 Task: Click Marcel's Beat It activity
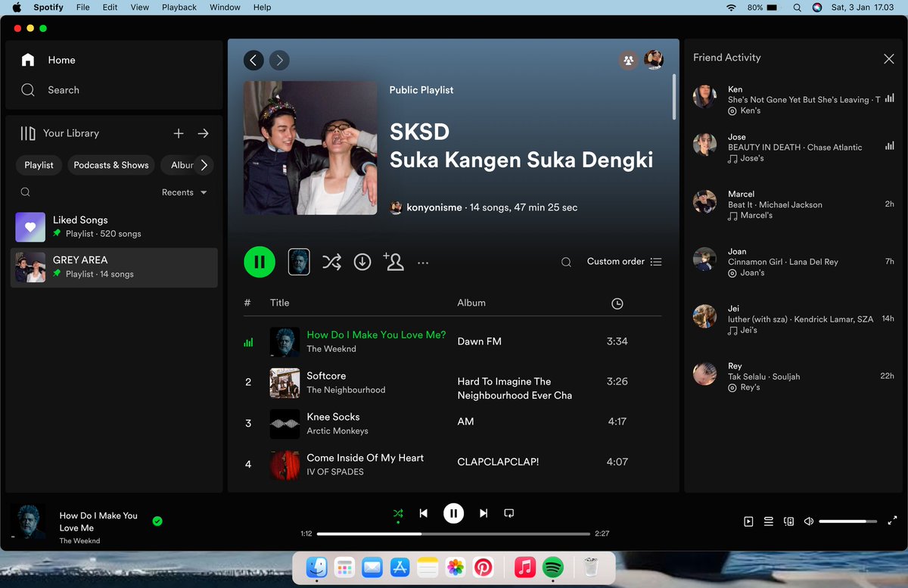pos(794,204)
